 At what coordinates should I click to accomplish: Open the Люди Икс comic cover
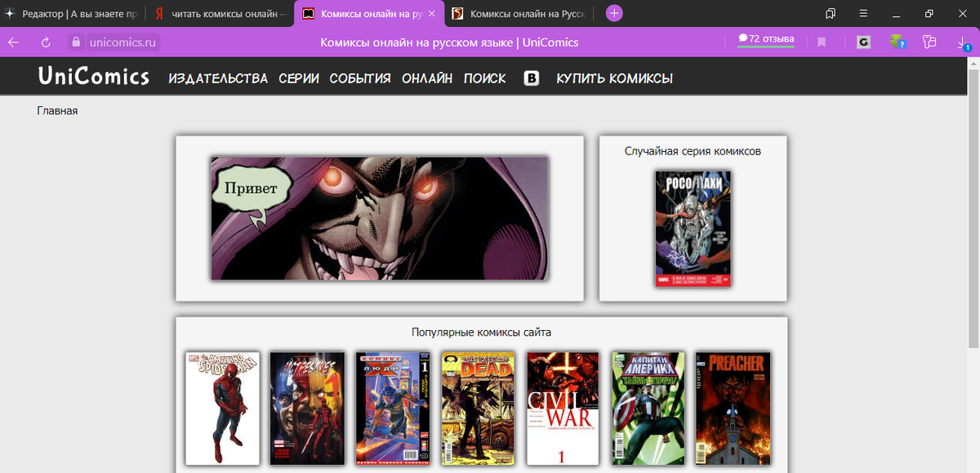coord(392,408)
